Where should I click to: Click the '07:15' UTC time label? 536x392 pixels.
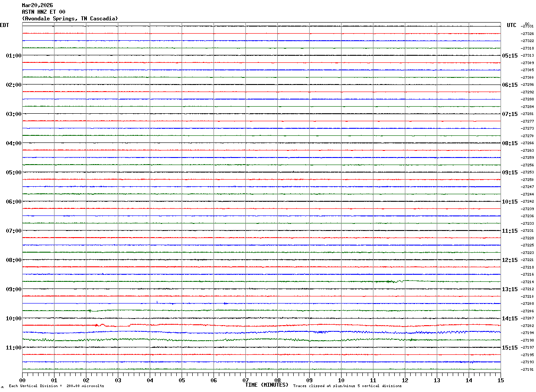pos(510,114)
